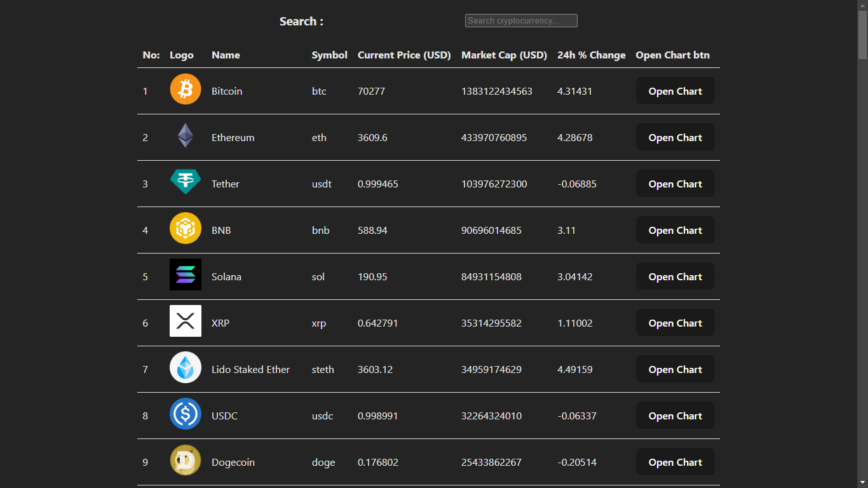
Task: Click Tether price 0.999465
Action: 378,184
